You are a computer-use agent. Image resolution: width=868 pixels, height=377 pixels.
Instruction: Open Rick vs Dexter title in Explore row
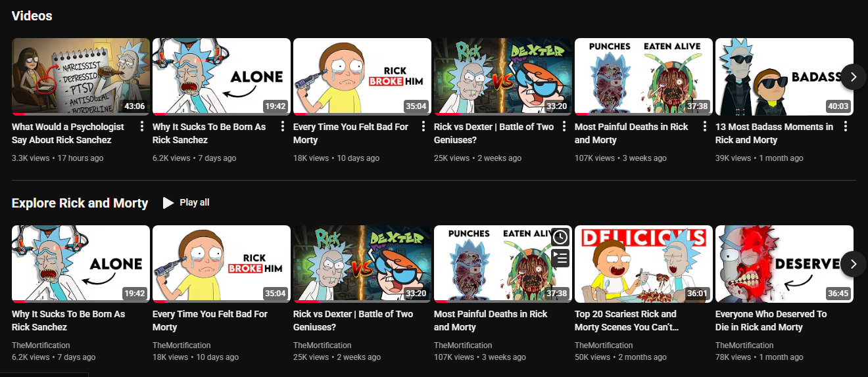coord(353,321)
